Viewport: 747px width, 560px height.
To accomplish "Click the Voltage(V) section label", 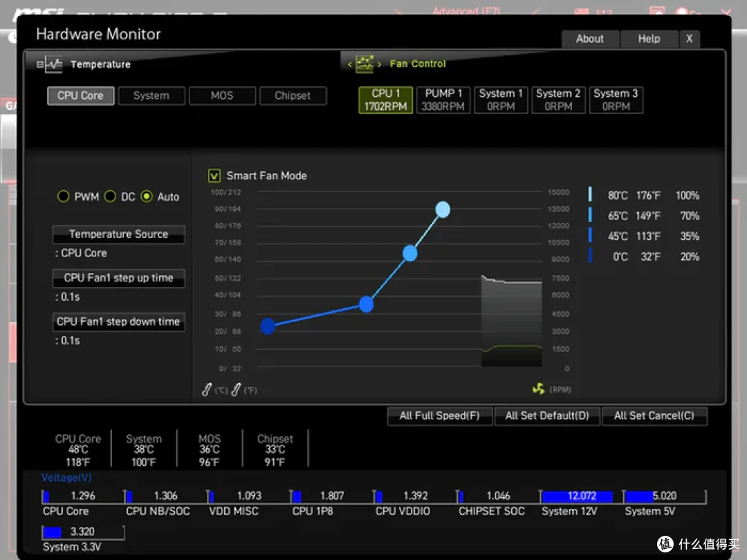I will [x=66, y=478].
